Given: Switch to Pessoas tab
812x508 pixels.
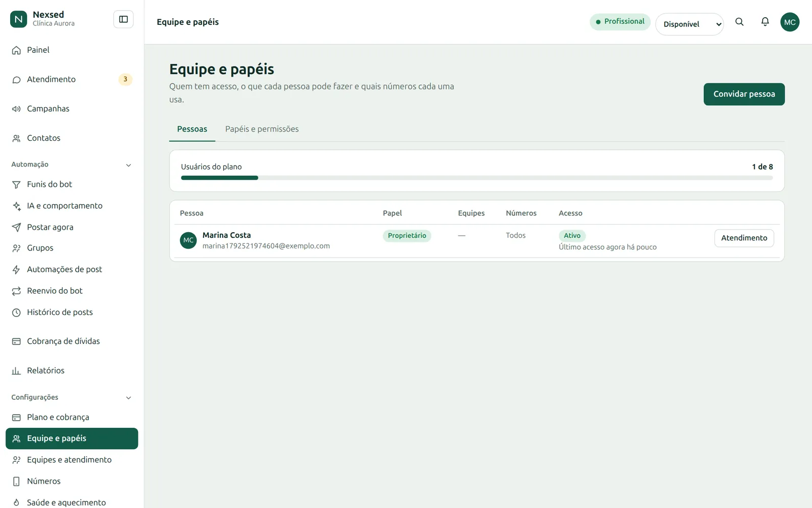Looking at the screenshot, I should (x=192, y=129).
